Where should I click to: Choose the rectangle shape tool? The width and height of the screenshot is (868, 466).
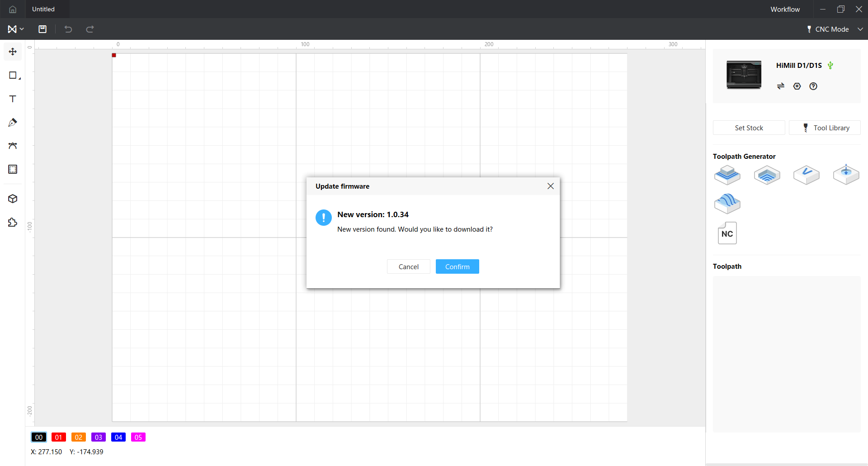tap(13, 76)
